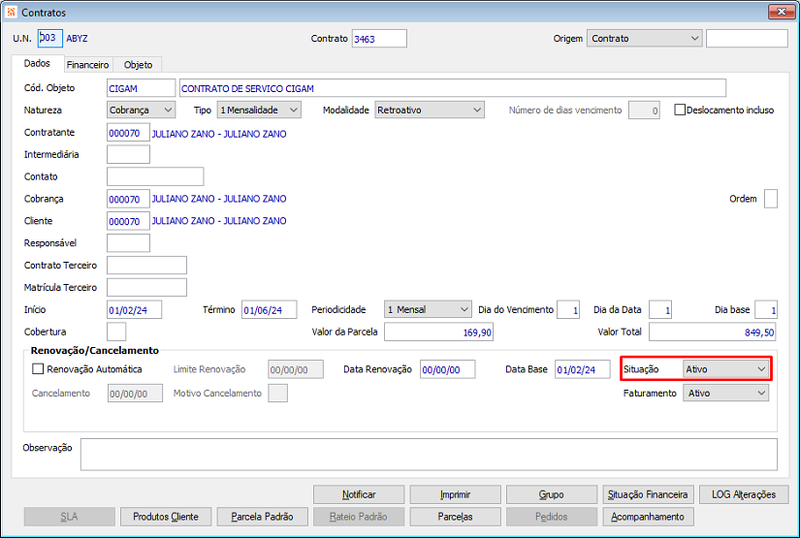
Task: Click the Dia da Data field
Action: (x=660, y=309)
